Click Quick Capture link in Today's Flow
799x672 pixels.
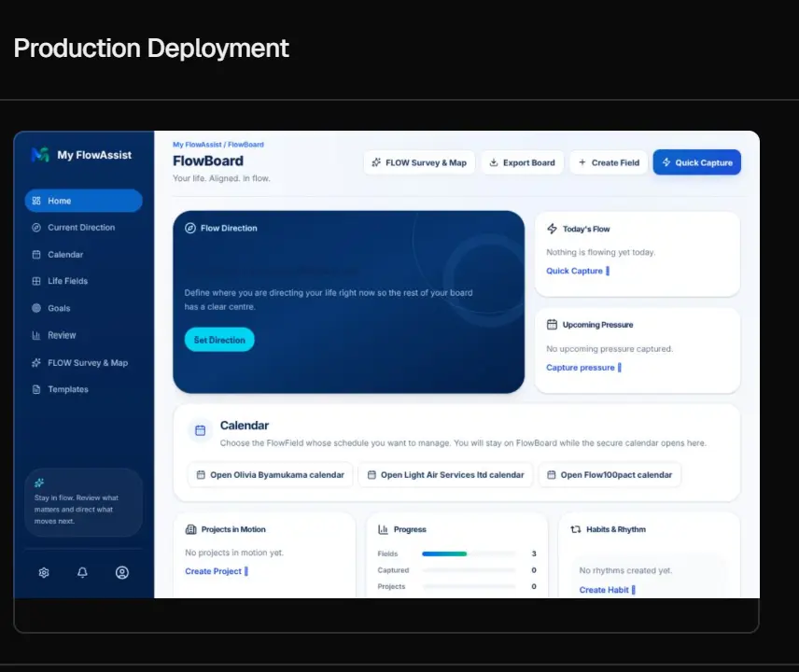click(x=578, y=271)
